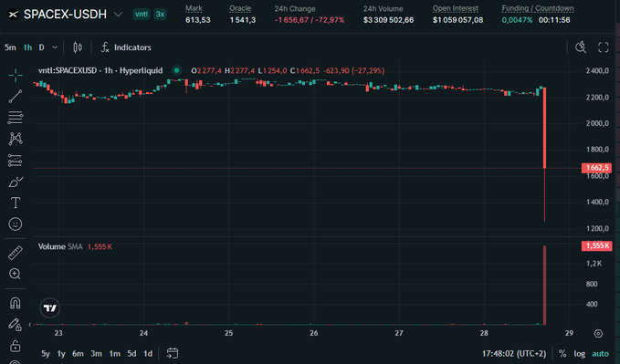Click the vntl:SPACEXUSD symbol legend title

(x=100, y=71)
